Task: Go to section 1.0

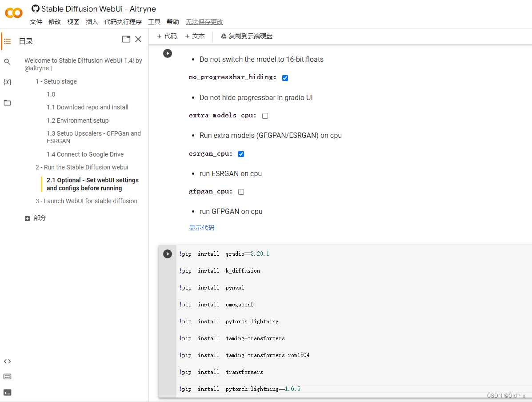Action: coord(51,94)
